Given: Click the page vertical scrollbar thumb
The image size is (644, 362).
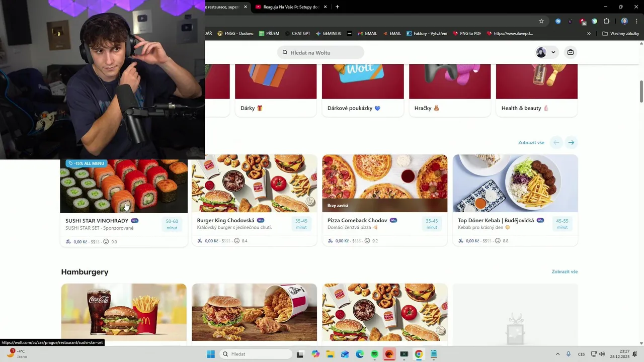Looking at the screenshot, I should coord(641,92).
